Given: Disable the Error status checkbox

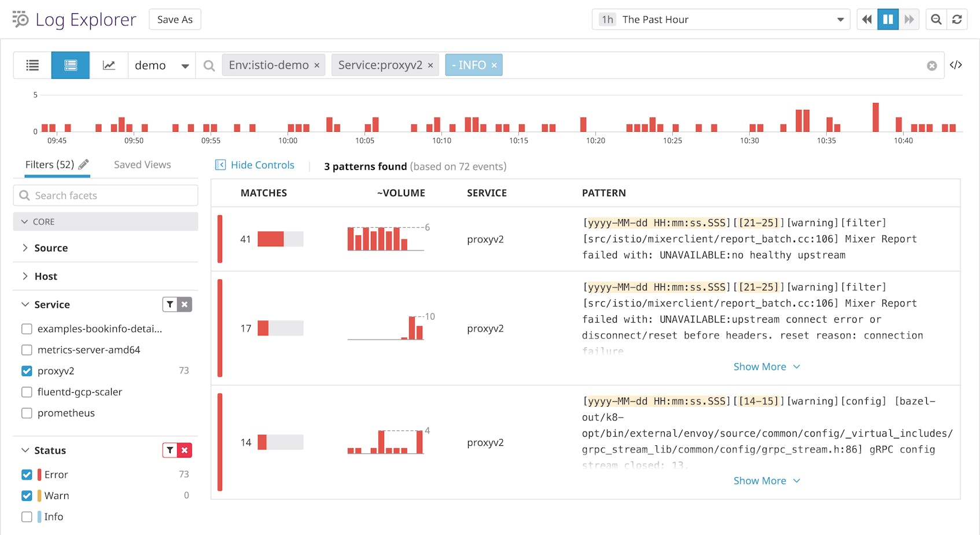Looking at the screenshot, I should [x=27, y=474].
